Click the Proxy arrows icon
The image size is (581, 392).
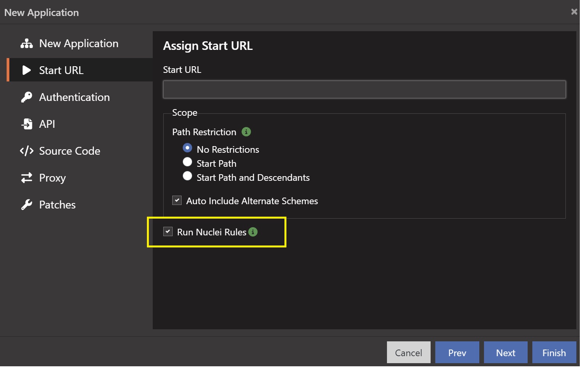point(26,178)
